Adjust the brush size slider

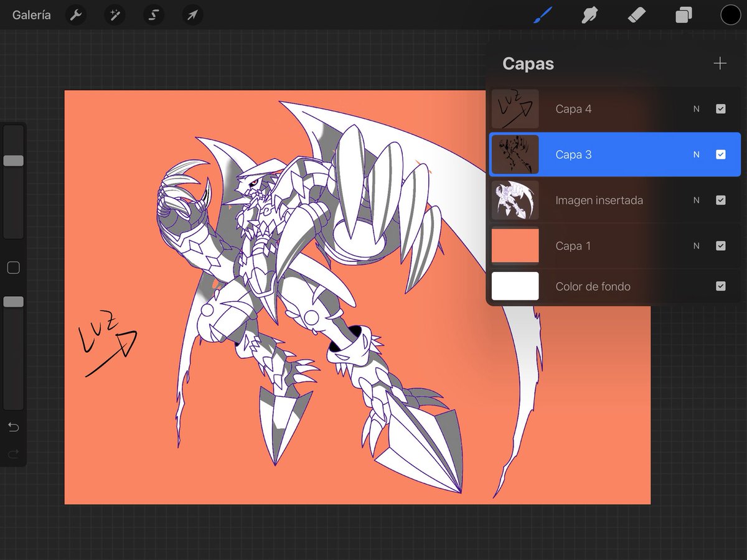click(13, 161)
